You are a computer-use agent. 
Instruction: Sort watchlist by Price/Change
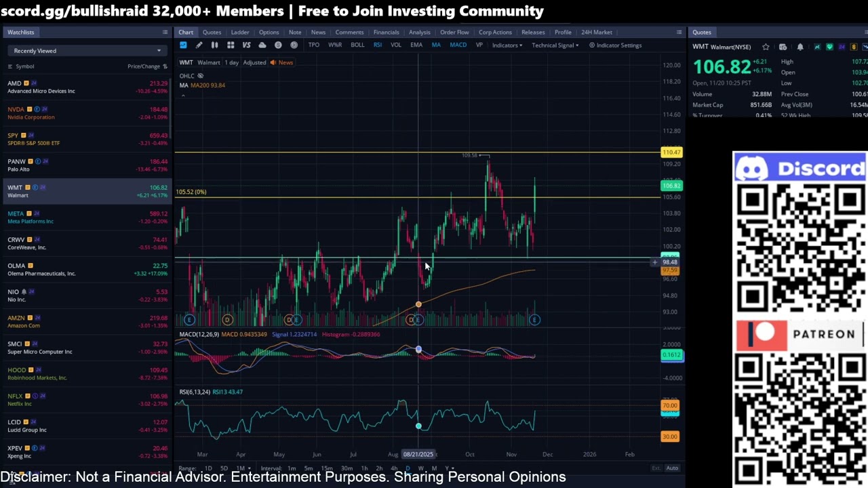(x=147, y=66)
